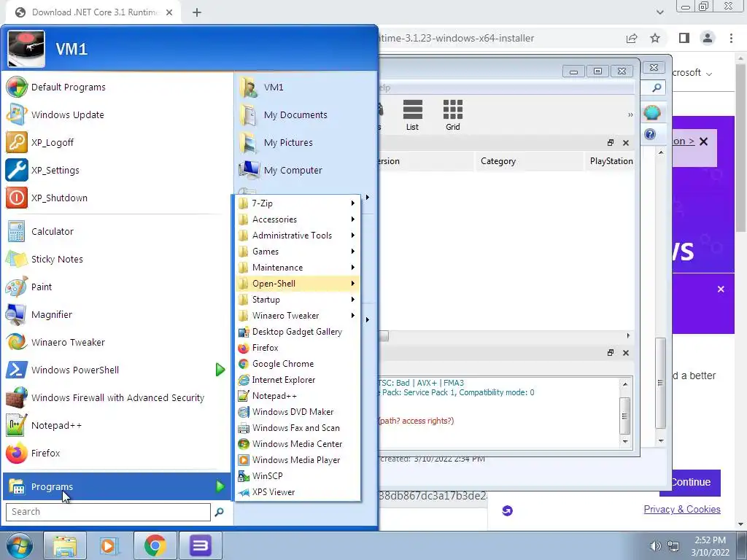Open media player taskbar icon
Screen dimensions: 747x560
(109, 545)
